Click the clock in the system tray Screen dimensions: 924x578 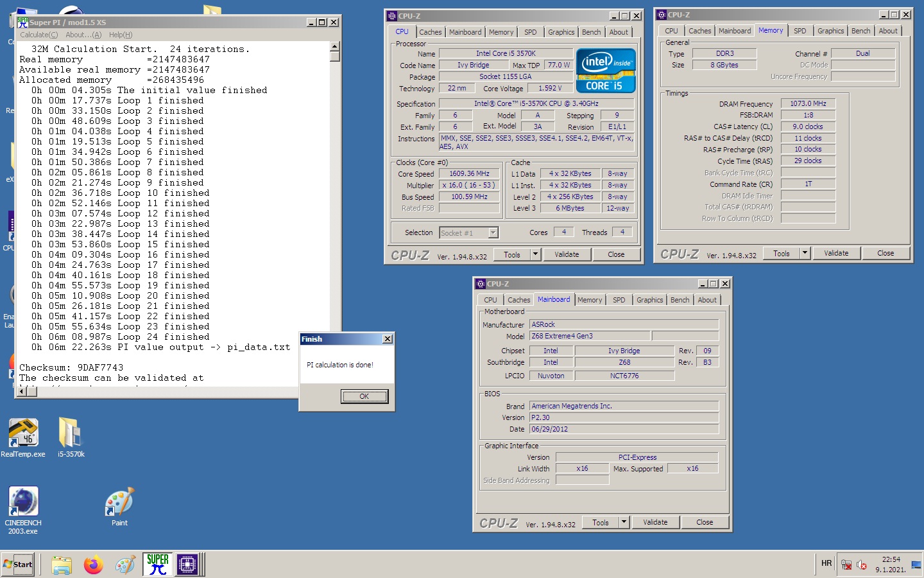click(x=891, y=565)
